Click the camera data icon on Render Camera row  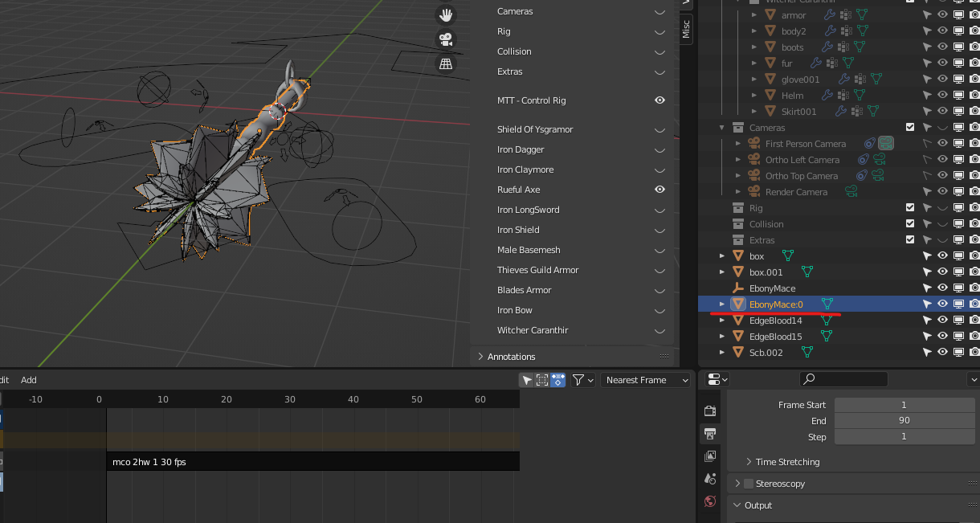(851, 192)
